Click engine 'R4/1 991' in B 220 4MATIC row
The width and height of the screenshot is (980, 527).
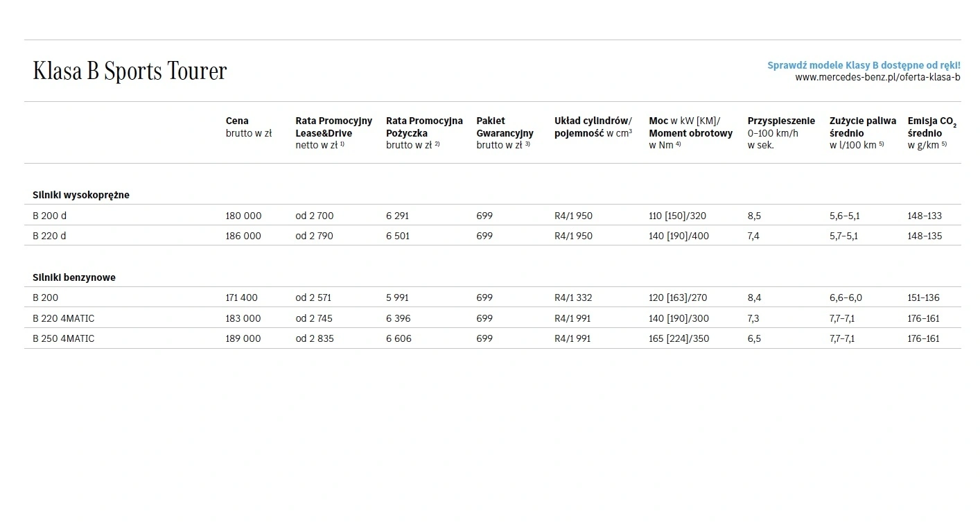click(x=572, y=318)
